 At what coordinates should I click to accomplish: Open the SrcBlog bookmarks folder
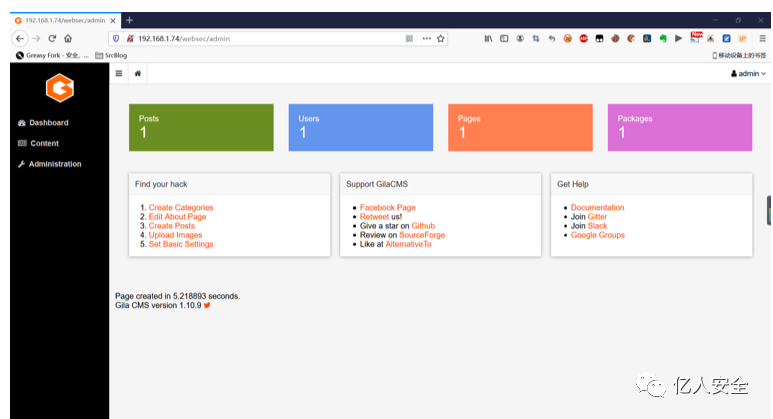tap(111, 55)
